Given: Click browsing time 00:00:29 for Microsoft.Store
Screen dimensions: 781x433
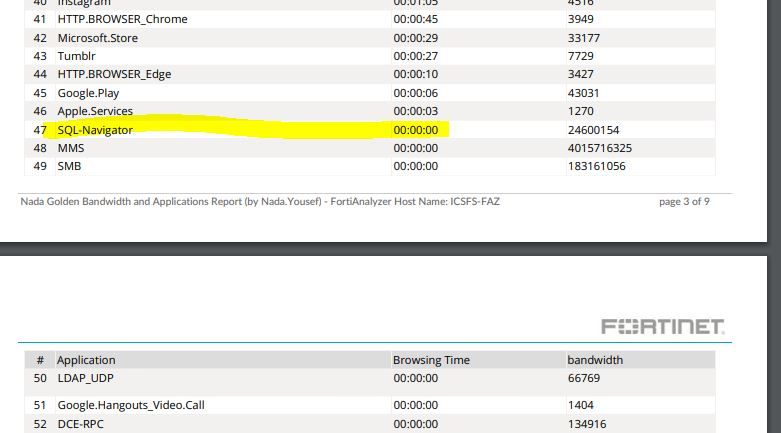Looking at the screenshot, I should coord(416,38).
